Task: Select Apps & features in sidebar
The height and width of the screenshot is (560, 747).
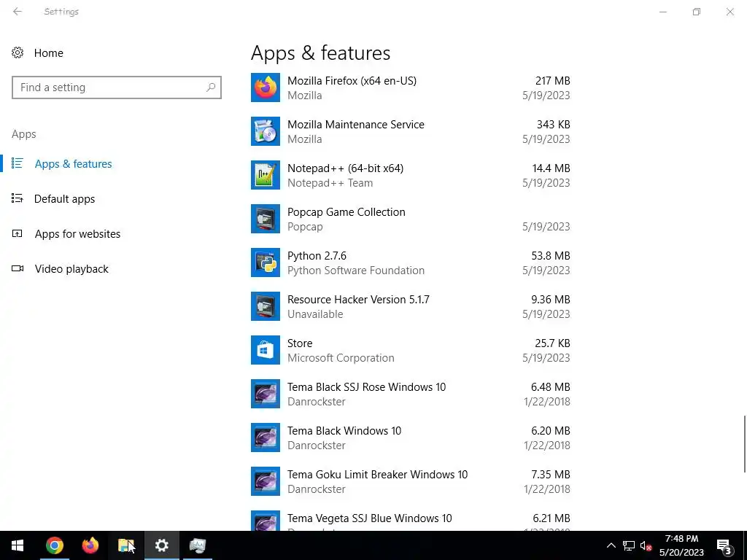Action: tap(73, 164)
